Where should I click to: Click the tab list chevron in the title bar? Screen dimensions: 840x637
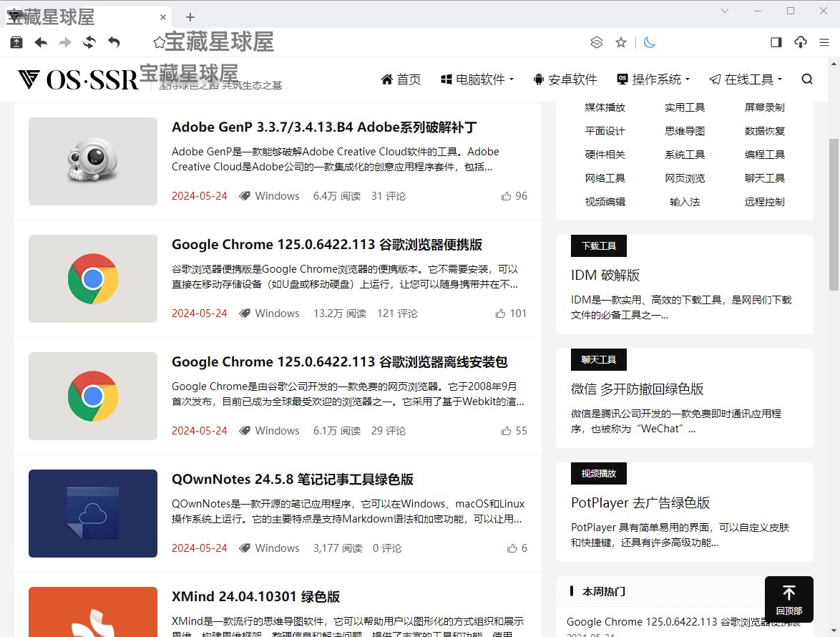click(x=724, y=11)
